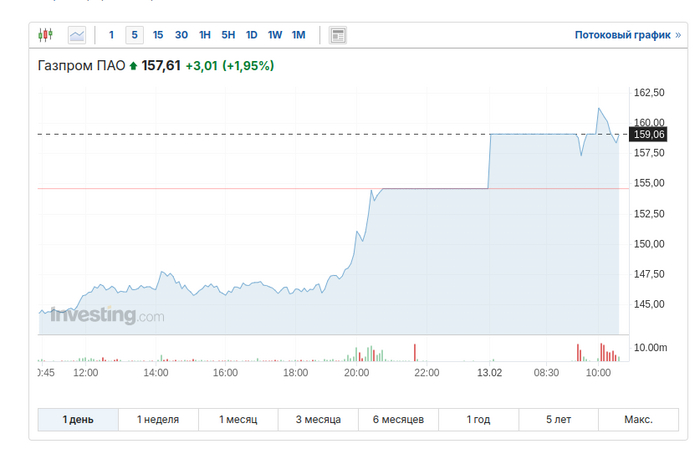
Task: Click the (+1,95%) percent change
Action: [x=248, y=66]
